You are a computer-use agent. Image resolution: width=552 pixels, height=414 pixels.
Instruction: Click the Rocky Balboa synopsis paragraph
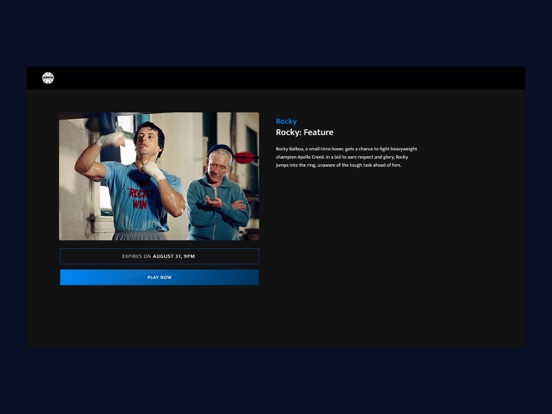coord(346,157)
